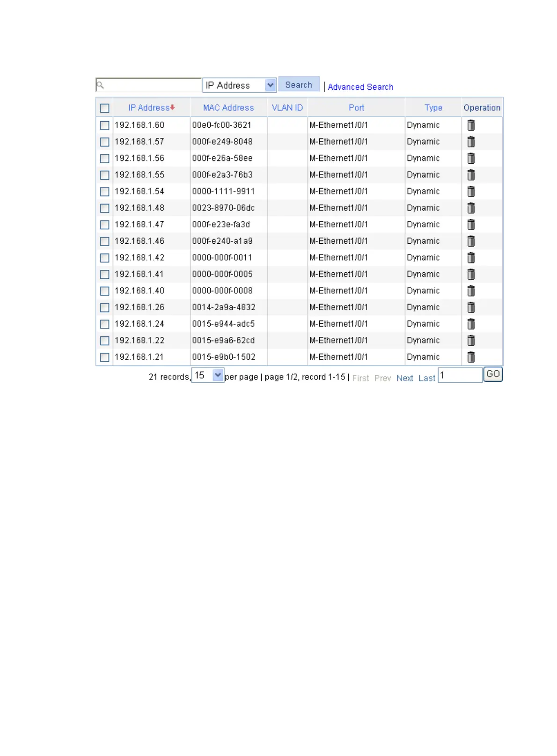The height and width of the screenshot is (756, 557).
Task: Delete the 192.168.1.57 entry with trash icon
Action: [x=471, y=141]
